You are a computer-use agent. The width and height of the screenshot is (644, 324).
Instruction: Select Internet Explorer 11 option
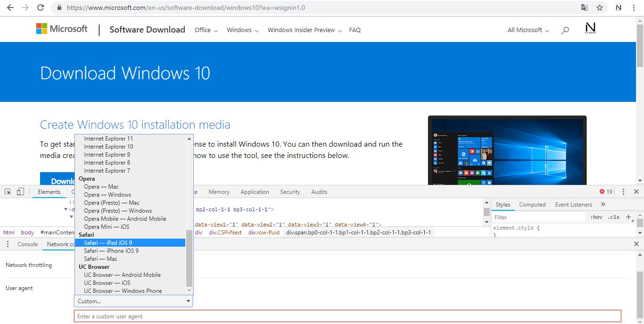coord(130,138)
